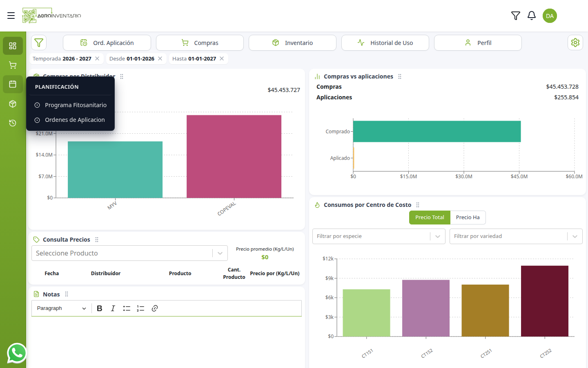Click the CT2S2 bar in cost chart

click(545, 301)
